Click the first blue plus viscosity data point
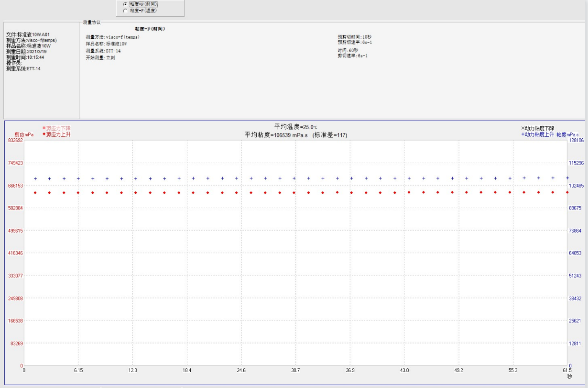 click(35, 178)
